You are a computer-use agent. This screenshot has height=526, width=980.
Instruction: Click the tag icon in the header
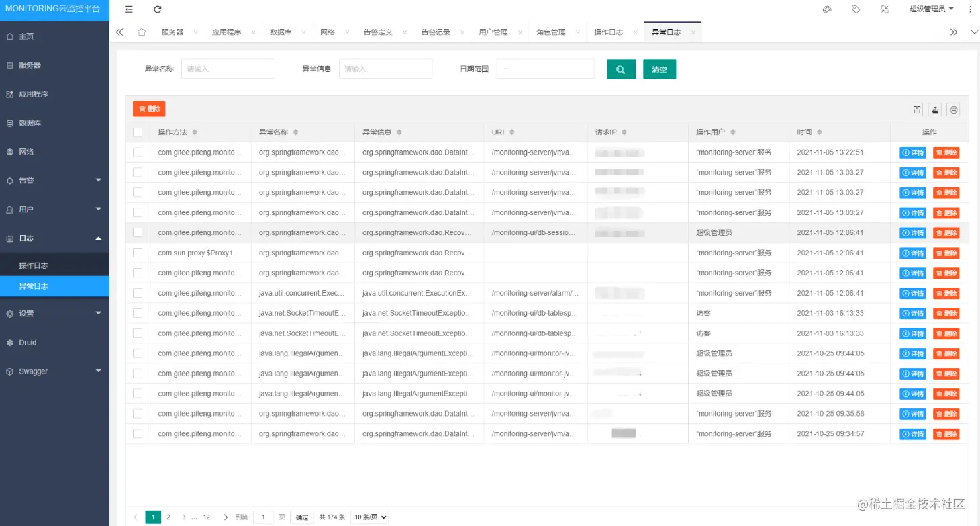856,9
